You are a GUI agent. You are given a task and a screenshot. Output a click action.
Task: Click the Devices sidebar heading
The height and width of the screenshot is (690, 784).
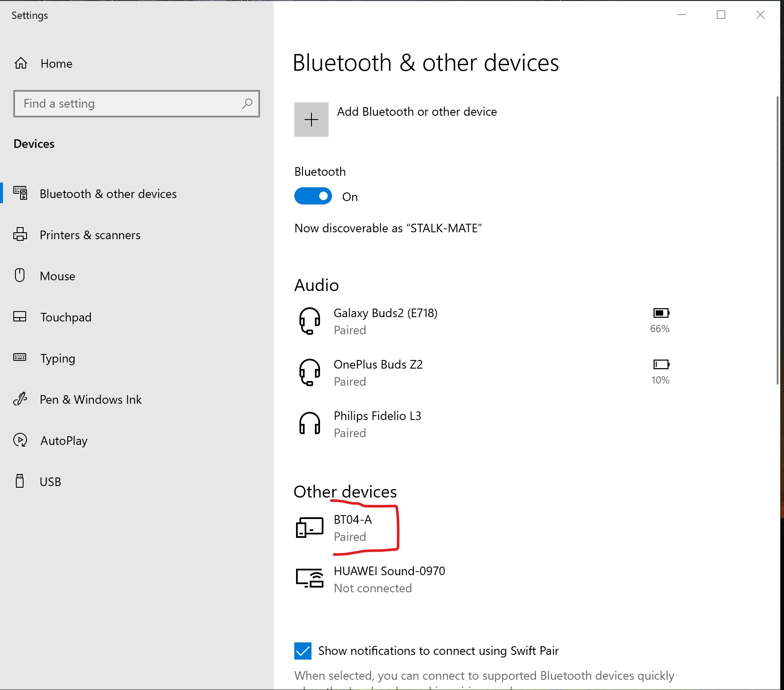pos(34,144)
